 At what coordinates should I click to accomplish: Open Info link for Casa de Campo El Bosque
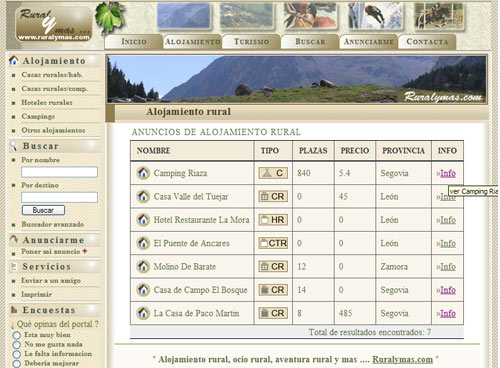coord(448,290)
